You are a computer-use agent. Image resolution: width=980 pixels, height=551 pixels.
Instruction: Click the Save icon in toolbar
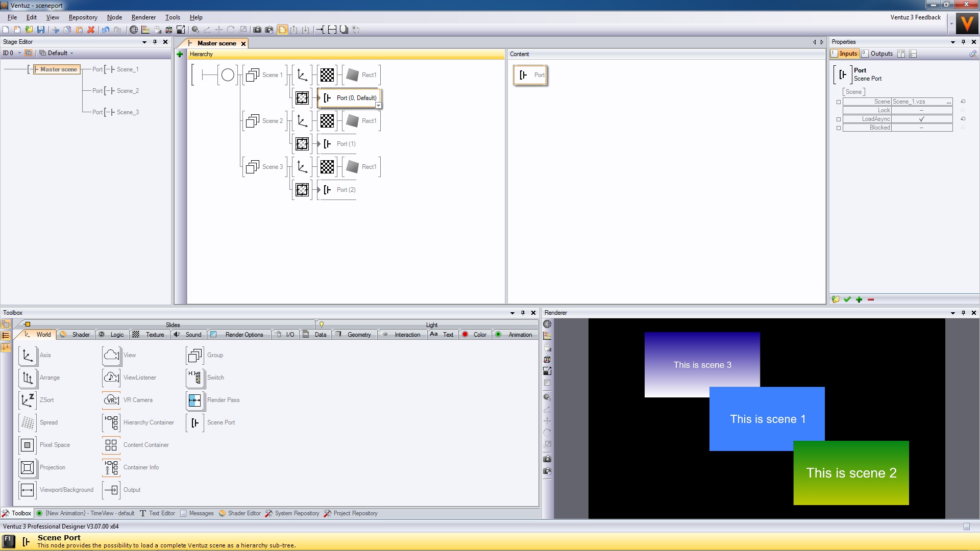41,30
